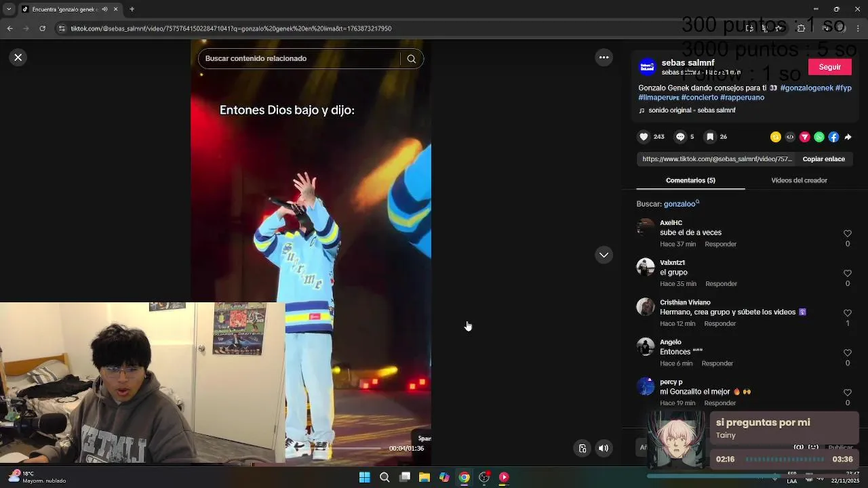Screen dimensions: 868x488
Task: Open File Explorer from taskbar
Action: [425, 477]
